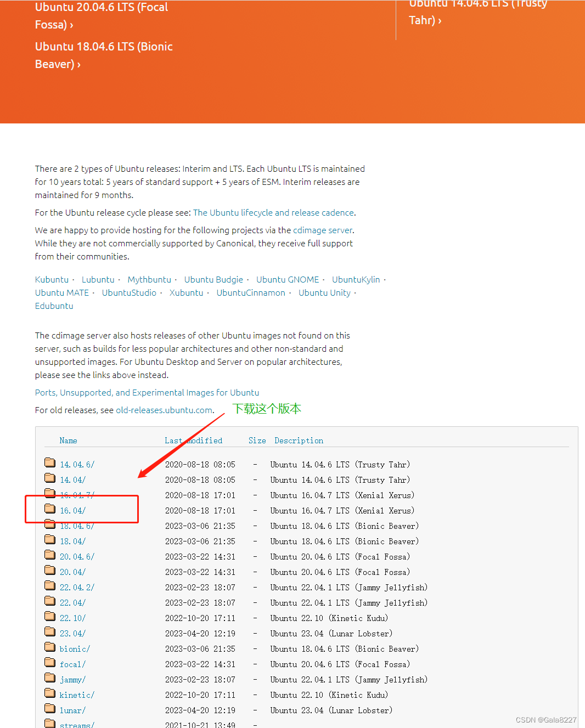Click date 2023-04-20 12:19 in 23.04/ row
585x728 pixels.
tap(200, 634)
